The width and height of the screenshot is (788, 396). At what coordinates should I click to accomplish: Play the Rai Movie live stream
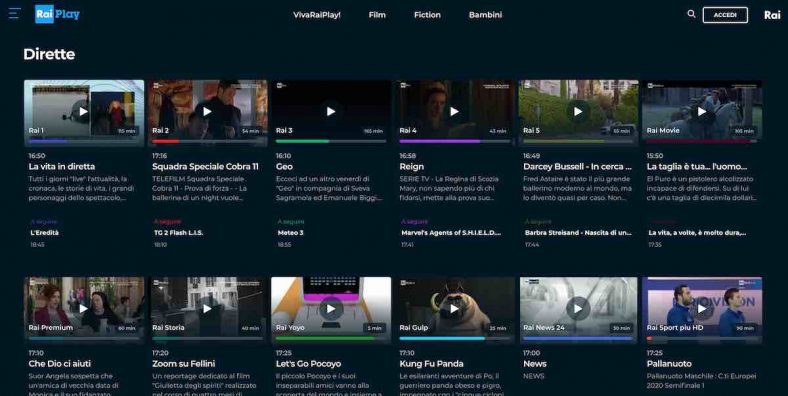pos(702,112)
